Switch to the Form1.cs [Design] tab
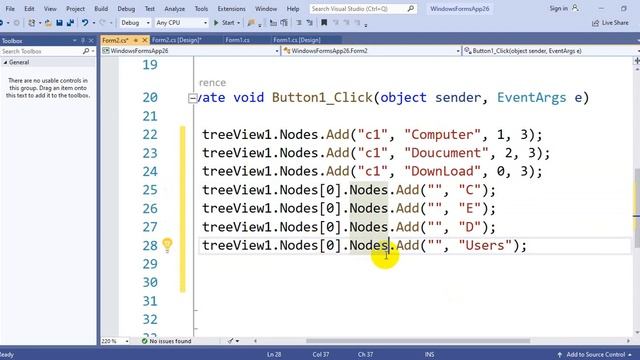The image size is (640, 360). [x=297, y=40]
